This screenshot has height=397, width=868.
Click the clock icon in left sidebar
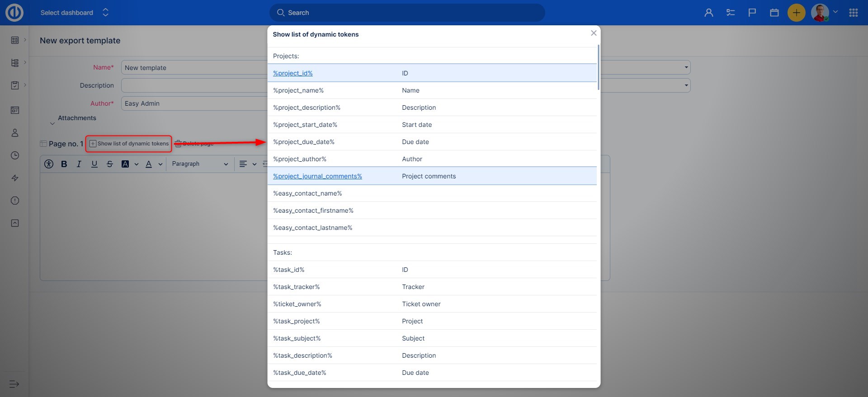[x=15, y=155]
